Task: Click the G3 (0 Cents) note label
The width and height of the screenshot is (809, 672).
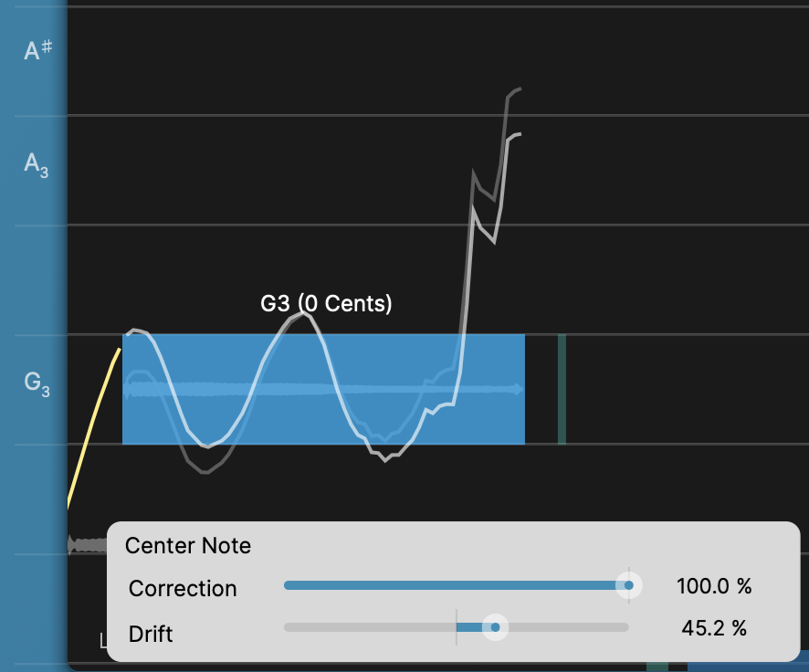Action: pos(326,304)
